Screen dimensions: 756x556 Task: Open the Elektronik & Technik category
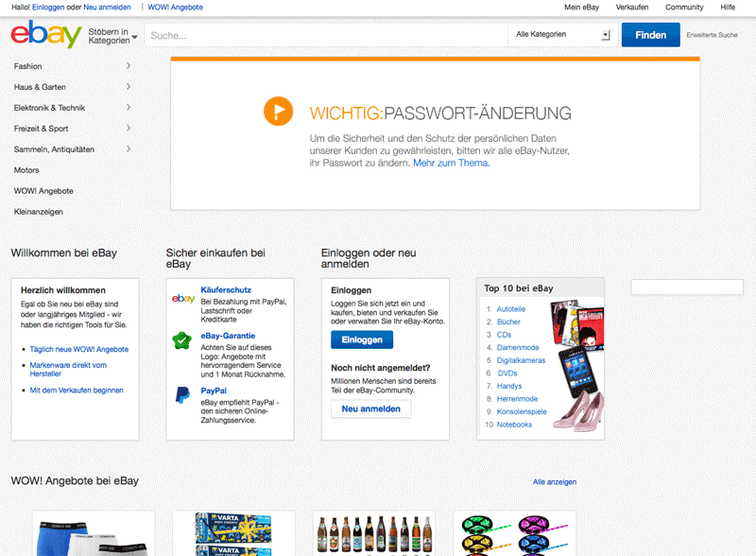click(x=49, y=108)
